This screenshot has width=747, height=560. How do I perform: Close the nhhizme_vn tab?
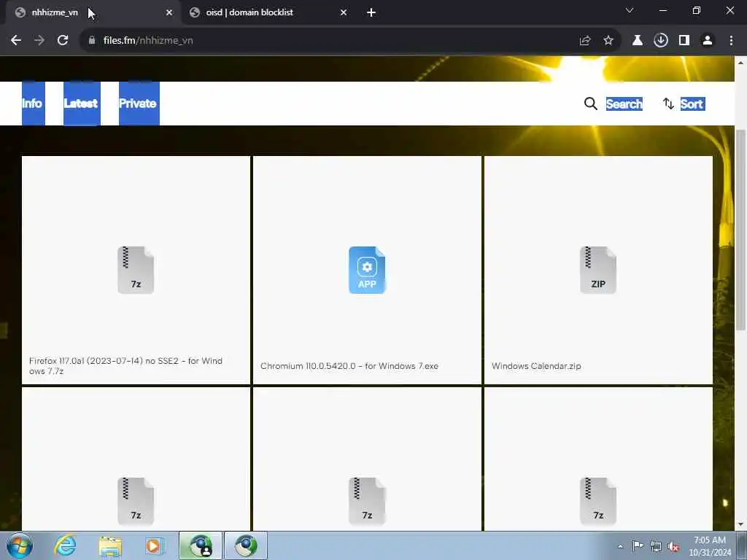coord(169,13)
